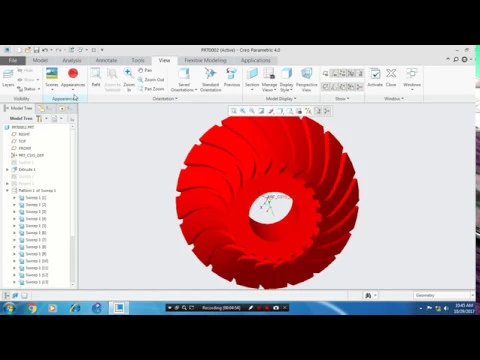Select Sweep 1 [10] in model tree

point(37,261)
